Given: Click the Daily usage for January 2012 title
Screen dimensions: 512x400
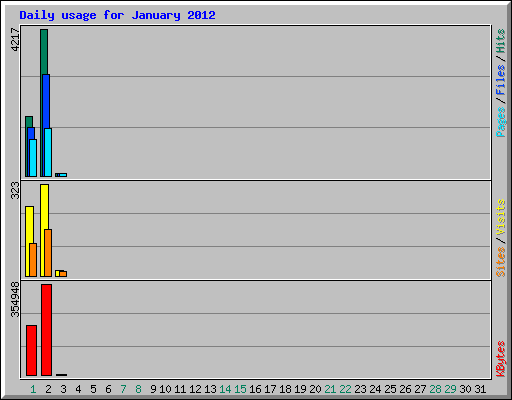Looking at the screenshot, I should coord(117,15).
